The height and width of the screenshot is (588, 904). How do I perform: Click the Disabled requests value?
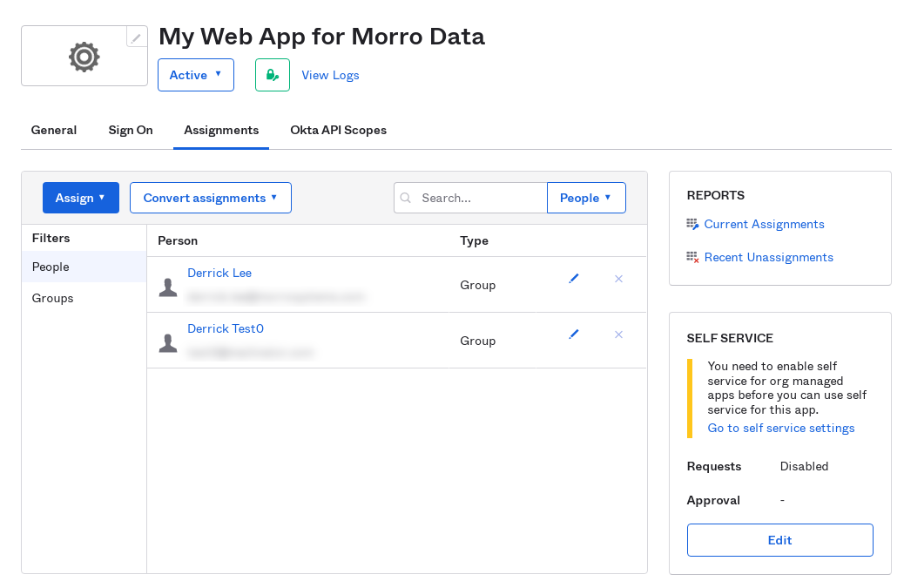click(804, 466)
